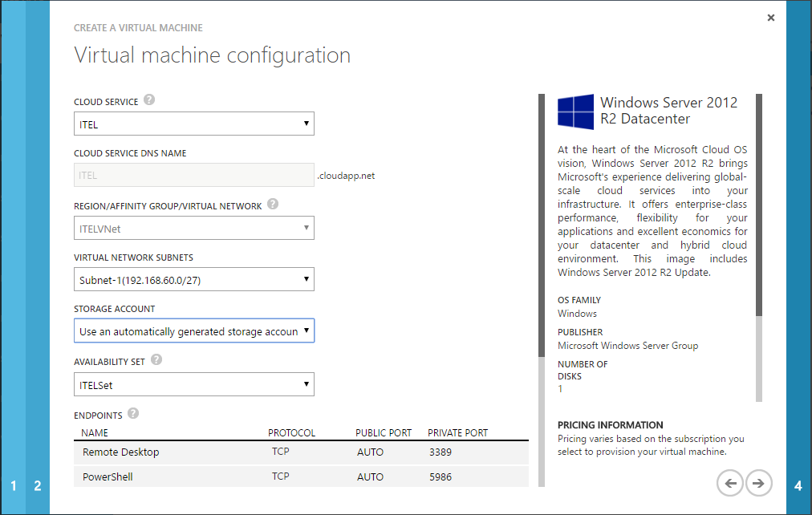The height and width of the screenshot is (515, 812).
Task: Close the Create a Virtual Machine wizard
Action: 770,18
